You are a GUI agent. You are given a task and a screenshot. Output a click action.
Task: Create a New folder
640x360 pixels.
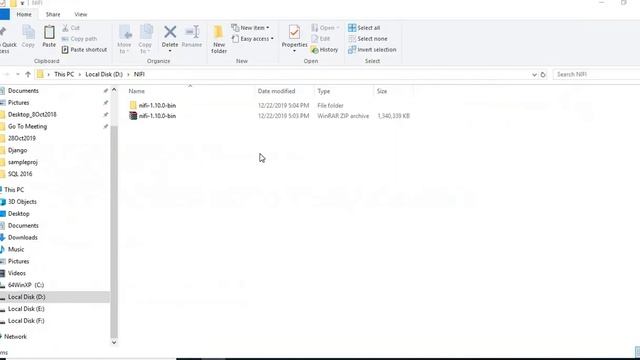pos(219,39)
